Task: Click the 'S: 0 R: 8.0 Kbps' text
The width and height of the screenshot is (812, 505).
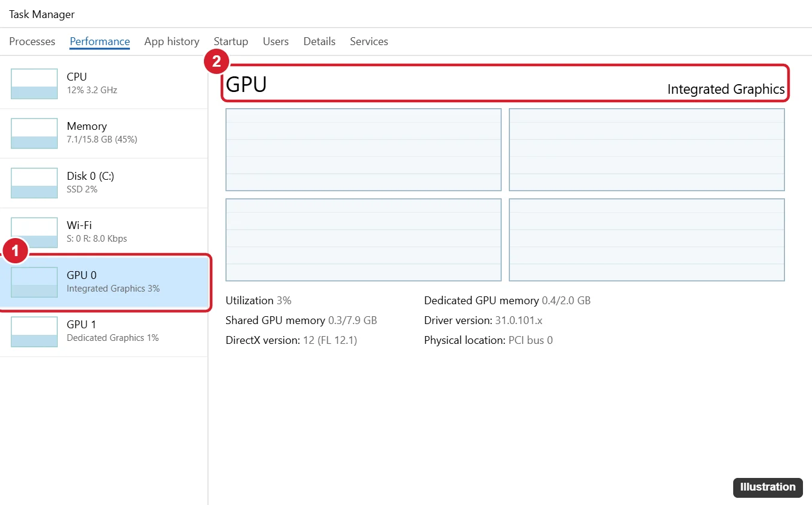Action: tap(97, 239)
